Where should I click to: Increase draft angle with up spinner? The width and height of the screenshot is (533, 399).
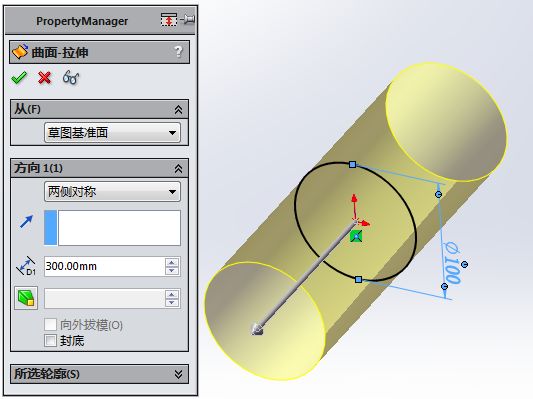(x=172, y=295)
